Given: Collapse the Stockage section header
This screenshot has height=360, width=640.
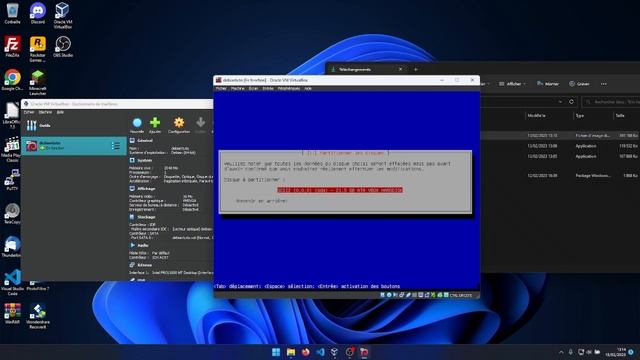Looking at the screenshot, I should click(x=146, y=217).
